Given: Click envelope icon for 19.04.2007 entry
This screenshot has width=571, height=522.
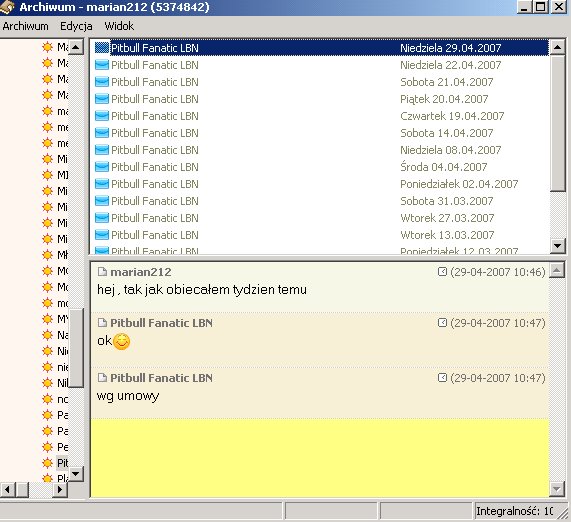Looking at the screenshot, I should (102, 116).
